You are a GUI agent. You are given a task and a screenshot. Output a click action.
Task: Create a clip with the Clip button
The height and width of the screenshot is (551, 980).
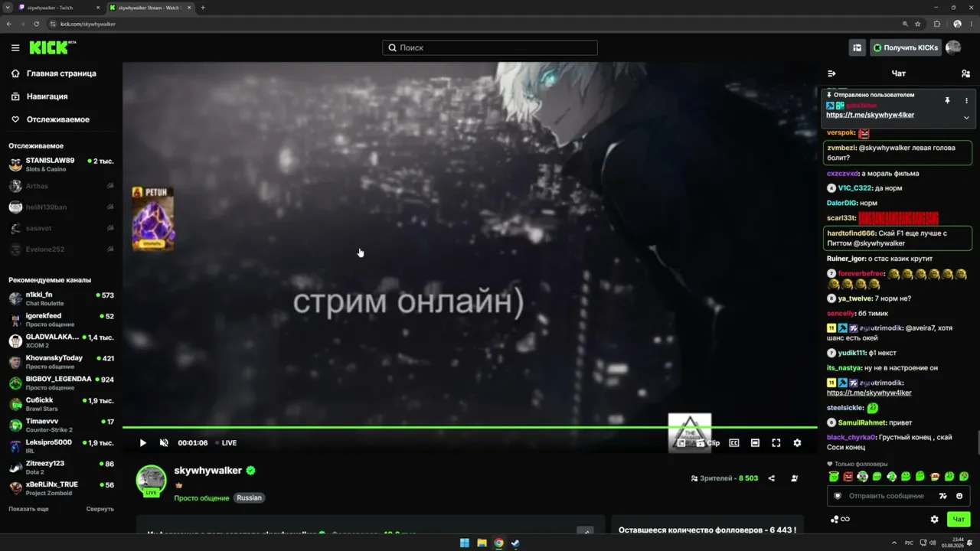pos(707,442)
